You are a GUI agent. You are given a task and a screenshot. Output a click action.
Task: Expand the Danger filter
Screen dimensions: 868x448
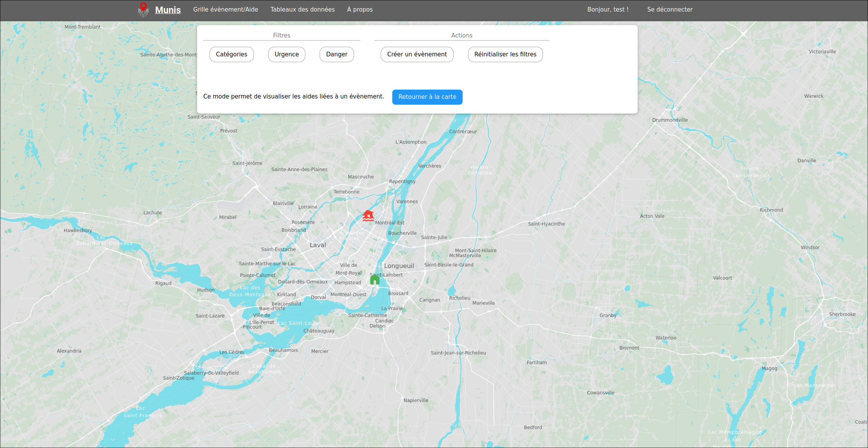(x=336, y=54)
